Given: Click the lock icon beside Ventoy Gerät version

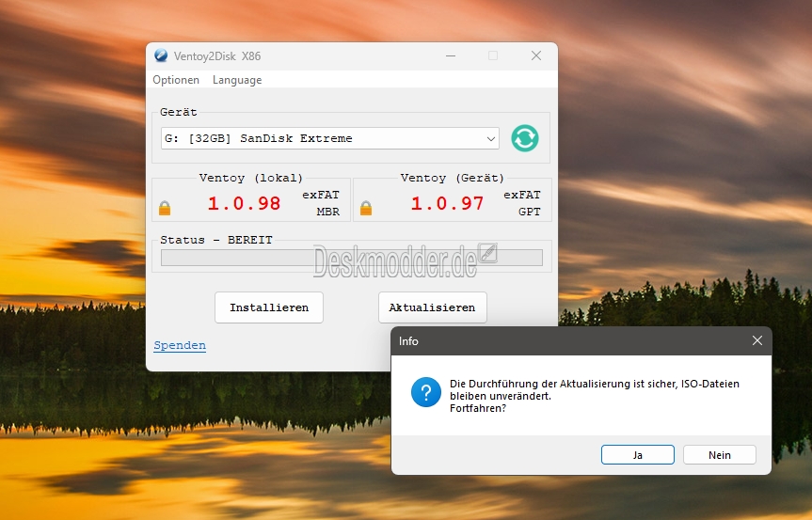Looking at the screenshot, I should 366,208.
